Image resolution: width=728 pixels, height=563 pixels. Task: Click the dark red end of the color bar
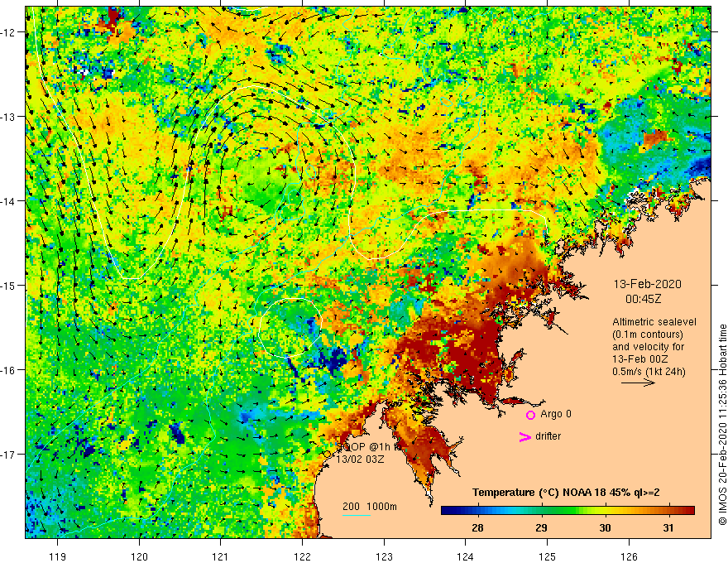pos(689,511)
